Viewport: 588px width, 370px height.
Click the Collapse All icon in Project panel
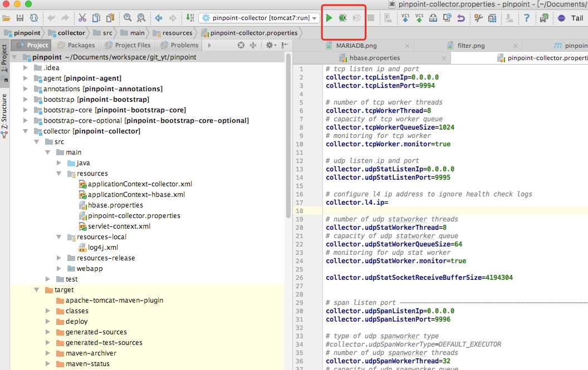[x=253, y=46]
